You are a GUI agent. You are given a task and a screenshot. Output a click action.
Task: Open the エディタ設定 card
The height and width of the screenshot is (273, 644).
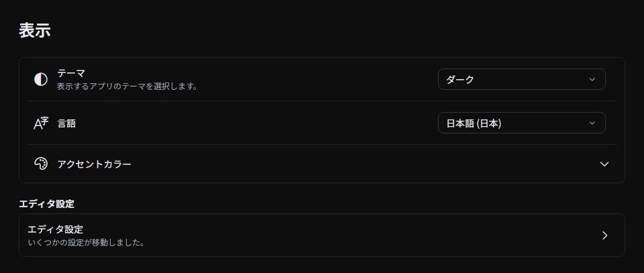point(322,235)
